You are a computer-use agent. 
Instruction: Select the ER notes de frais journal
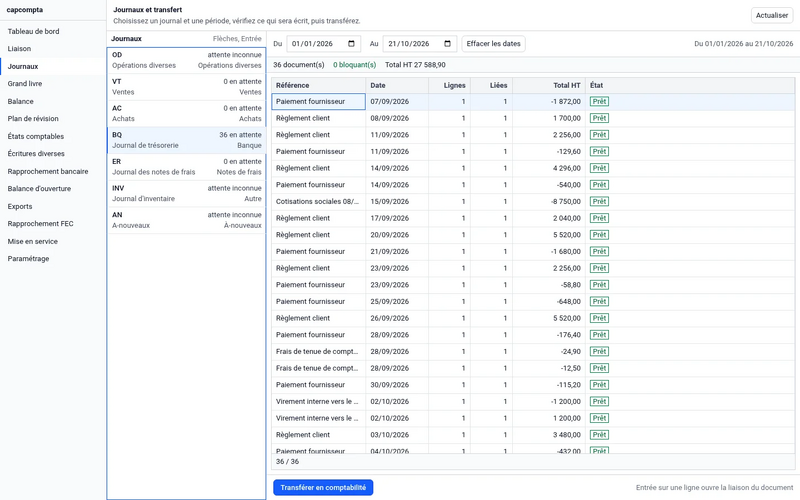pyautogui.click(x=187, y=167)
